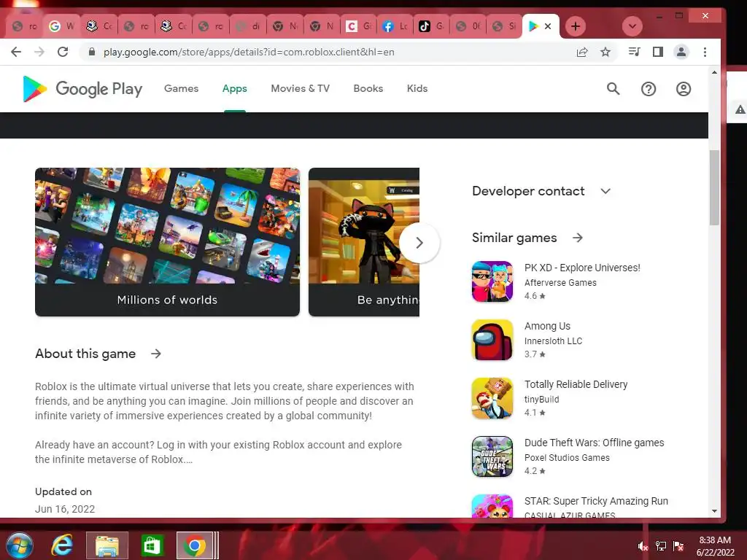Open the Be anything screenshot
Screen dimensions: 747x560
pos(364,242)
